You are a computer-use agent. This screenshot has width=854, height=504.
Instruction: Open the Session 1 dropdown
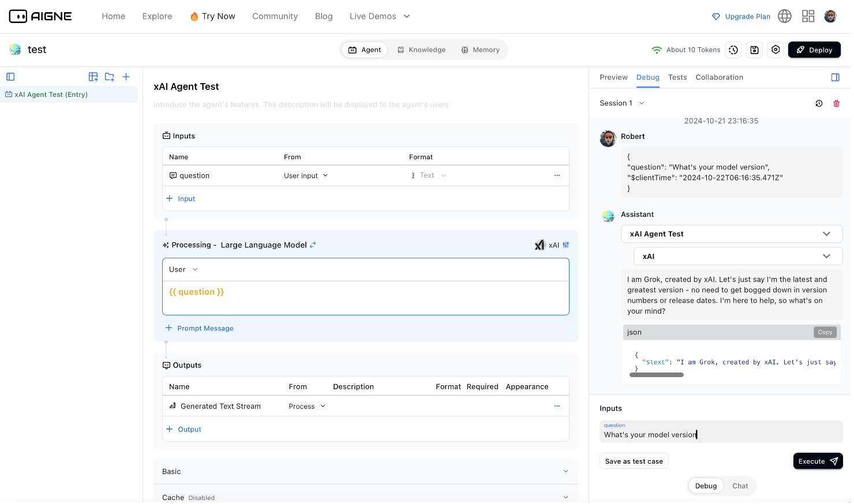pos(622,103)
